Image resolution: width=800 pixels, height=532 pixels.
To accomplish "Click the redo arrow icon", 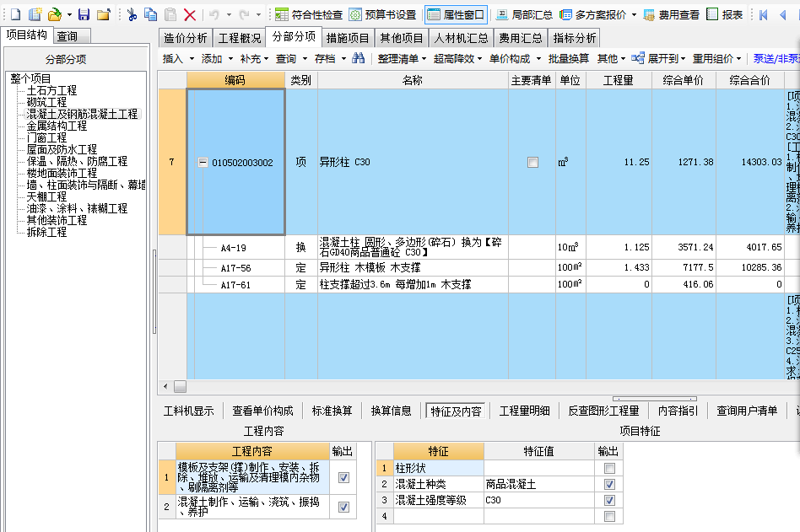I will pos(245,14).
